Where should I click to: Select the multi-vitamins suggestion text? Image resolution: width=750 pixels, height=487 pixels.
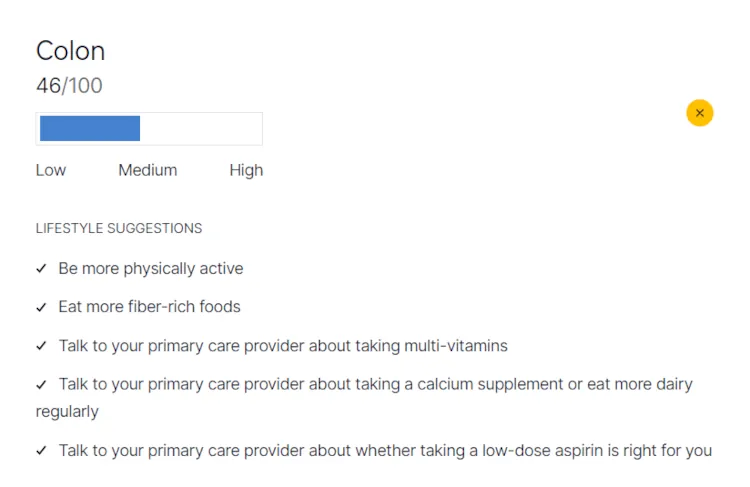[283, 346]
